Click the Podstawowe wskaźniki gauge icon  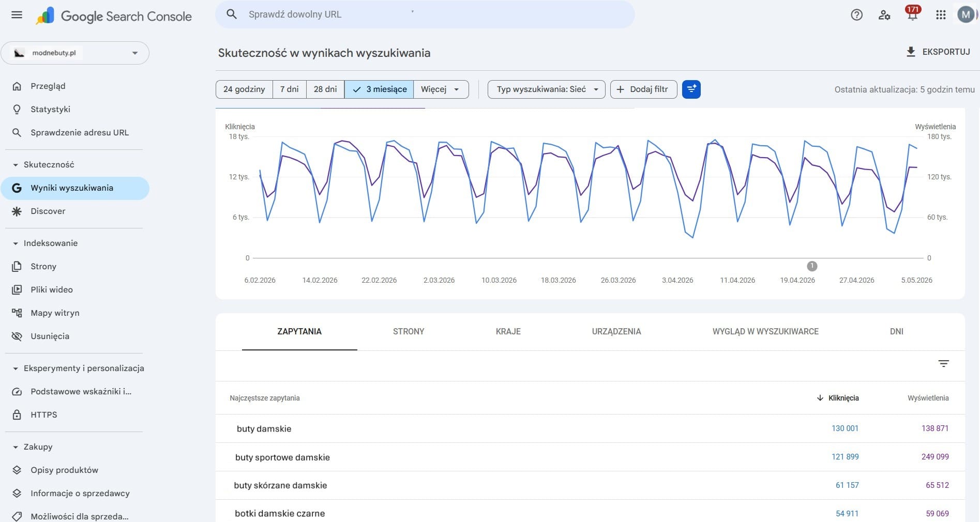(17, 392)
